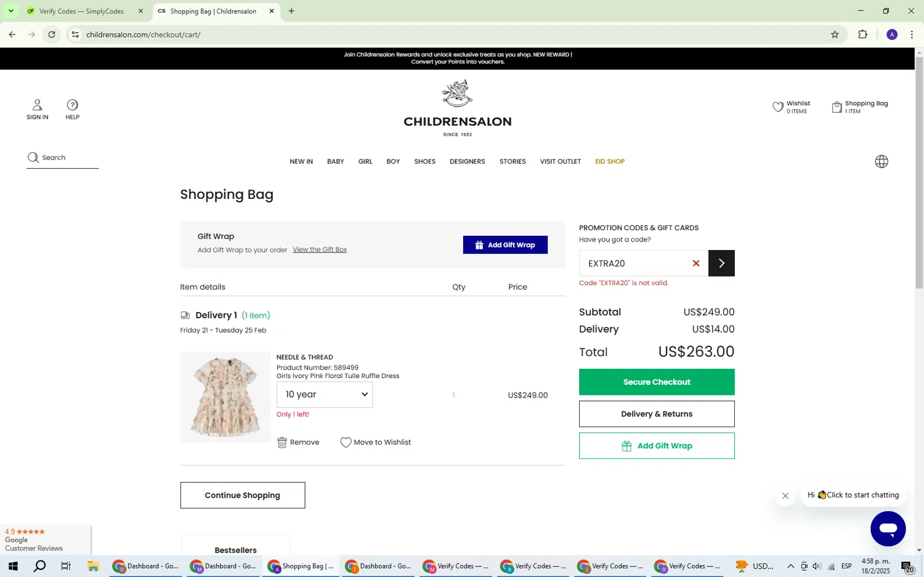The height and width of the screenshot is (577, 924).
Task: Open Chrome three-dot menu
Action: pyautogui.click(x=912, y=34)
